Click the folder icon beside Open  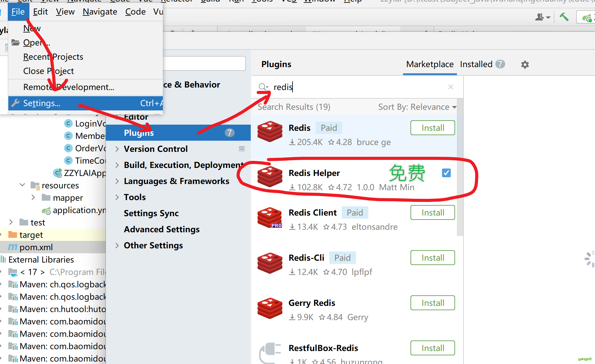click(15, 42)
